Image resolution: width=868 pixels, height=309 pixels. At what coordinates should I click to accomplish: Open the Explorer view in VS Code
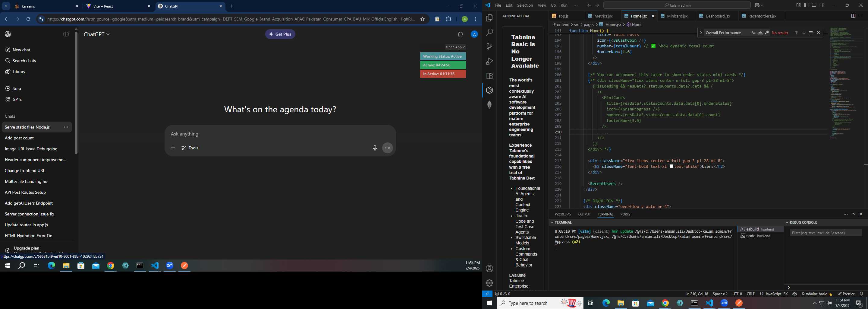[489, 18]
